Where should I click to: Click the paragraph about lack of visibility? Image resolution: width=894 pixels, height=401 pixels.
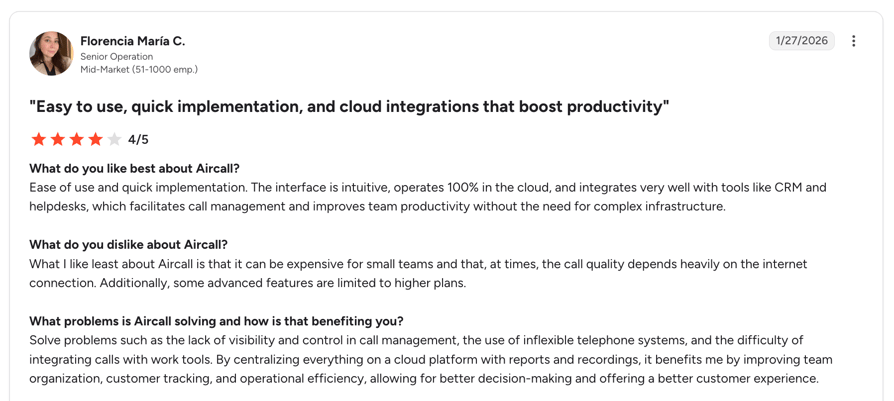tap(431, 360)
